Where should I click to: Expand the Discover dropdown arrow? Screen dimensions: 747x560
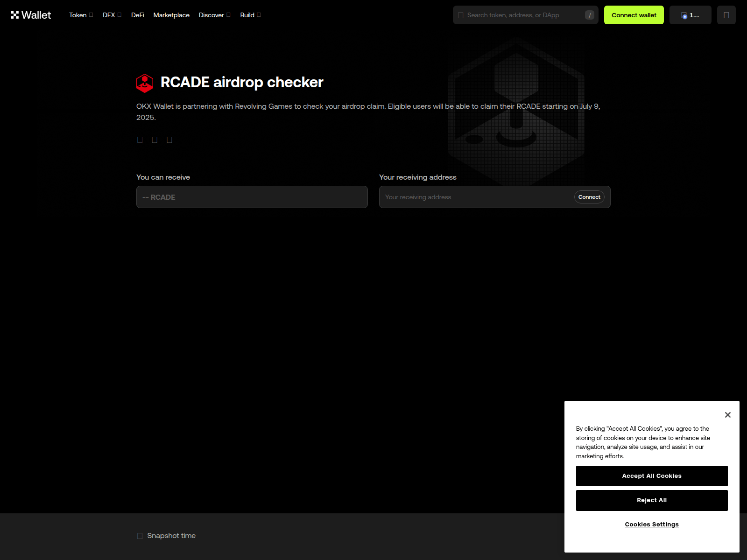pyautogui.click(x=228, y=15)
